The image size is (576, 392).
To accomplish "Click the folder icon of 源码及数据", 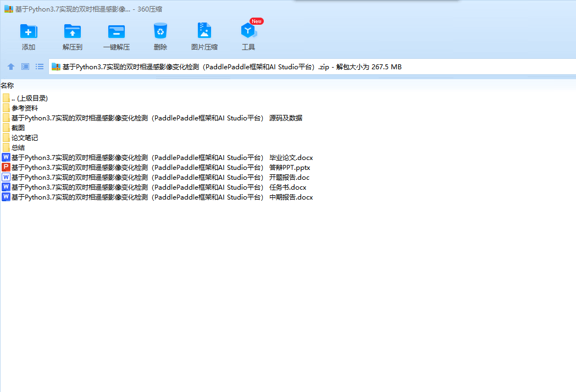I will click(6, 118).
